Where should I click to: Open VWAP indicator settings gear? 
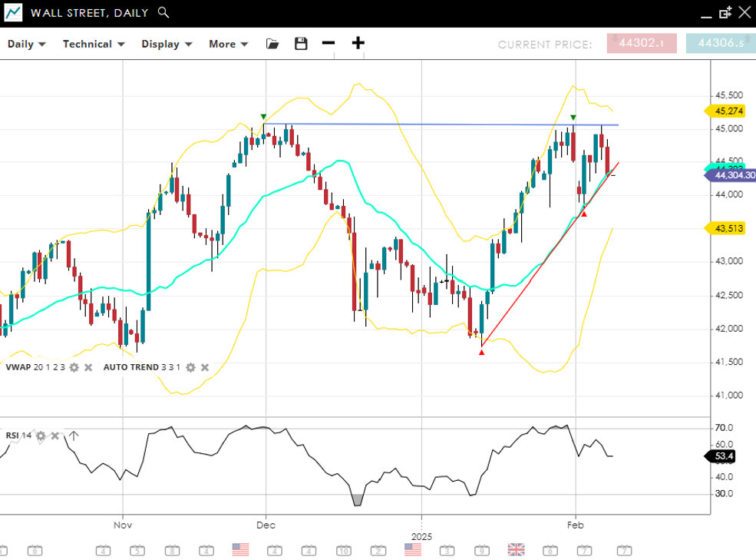coord(74,367)
